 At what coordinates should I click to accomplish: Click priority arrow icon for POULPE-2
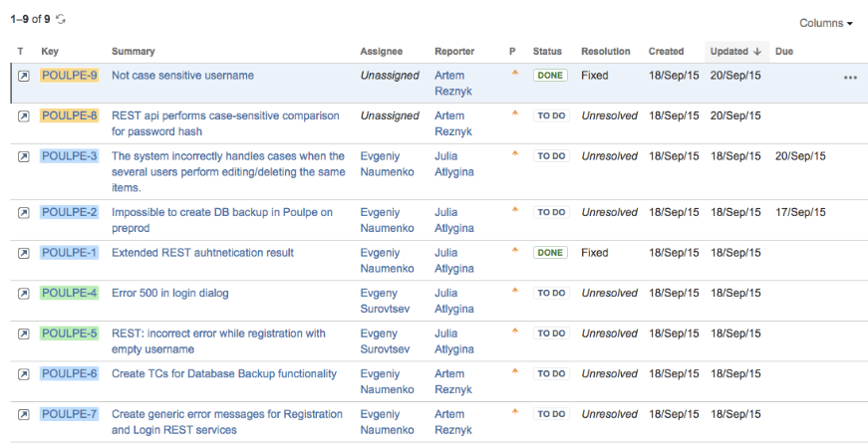point(515,210)
